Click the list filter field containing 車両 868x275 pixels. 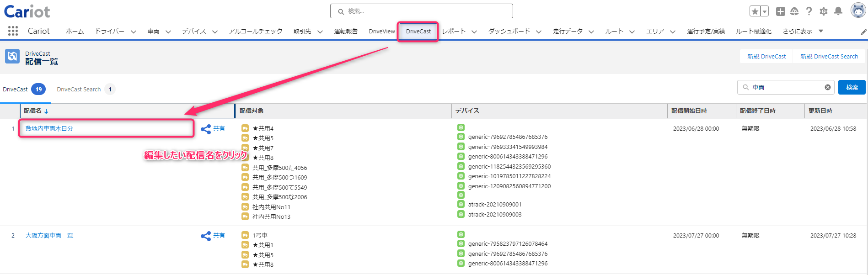tap(785, 87)
